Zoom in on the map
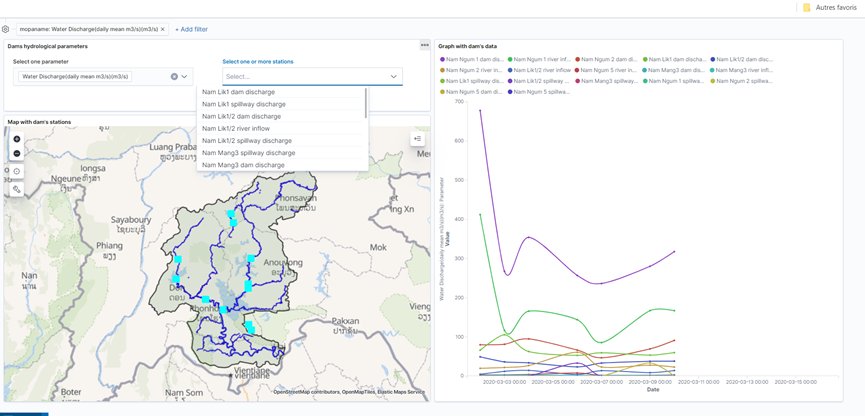 point(17,139)
